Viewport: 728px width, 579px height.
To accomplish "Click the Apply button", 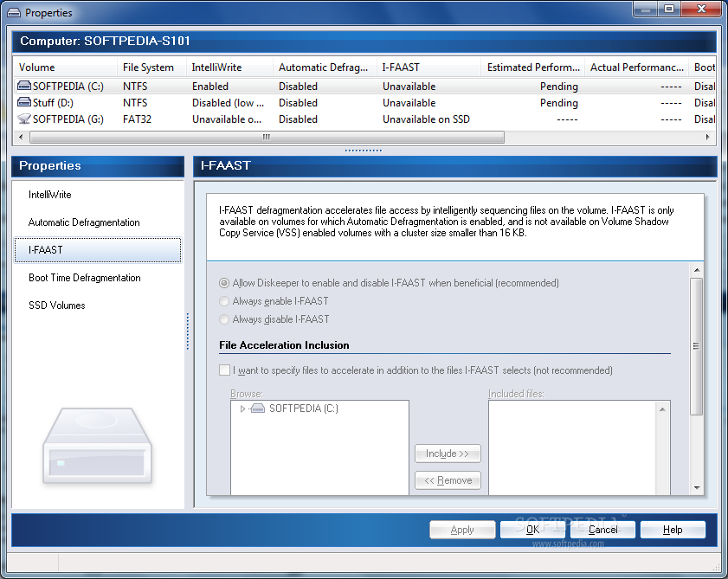I will click(x=462, y=530).
